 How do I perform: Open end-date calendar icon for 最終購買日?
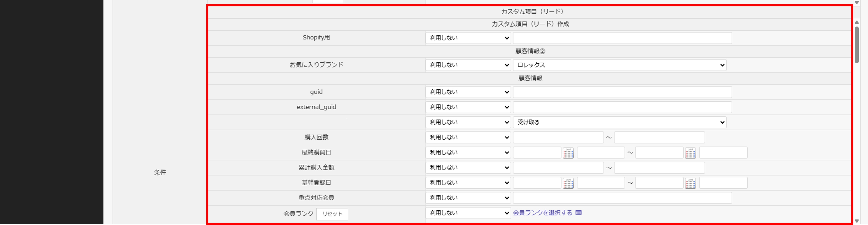point(690,153)
